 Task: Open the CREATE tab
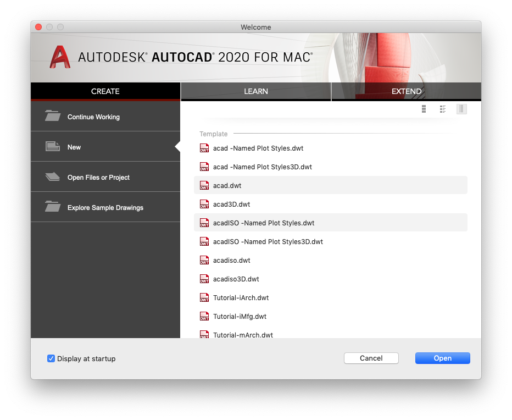tap(105, 91)
